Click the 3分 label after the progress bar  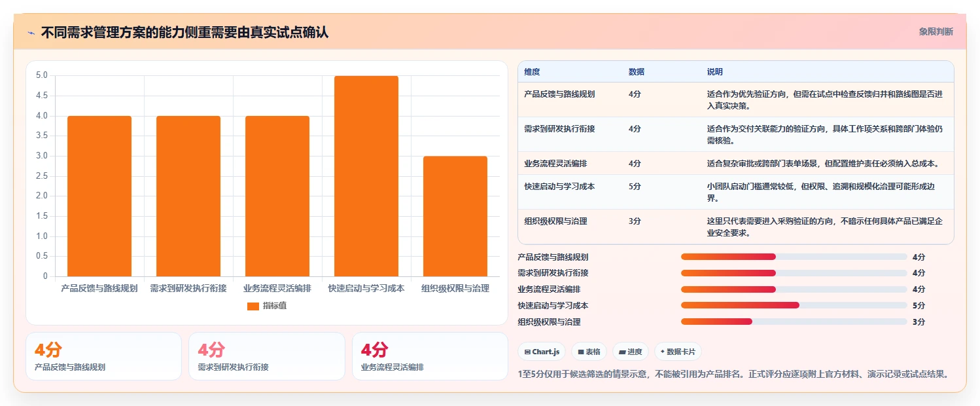tap(919, 322)
